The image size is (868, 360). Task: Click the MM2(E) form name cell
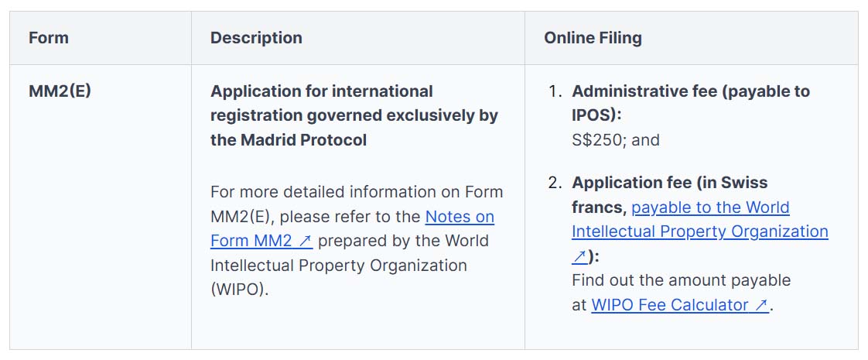tap(60, 91)
